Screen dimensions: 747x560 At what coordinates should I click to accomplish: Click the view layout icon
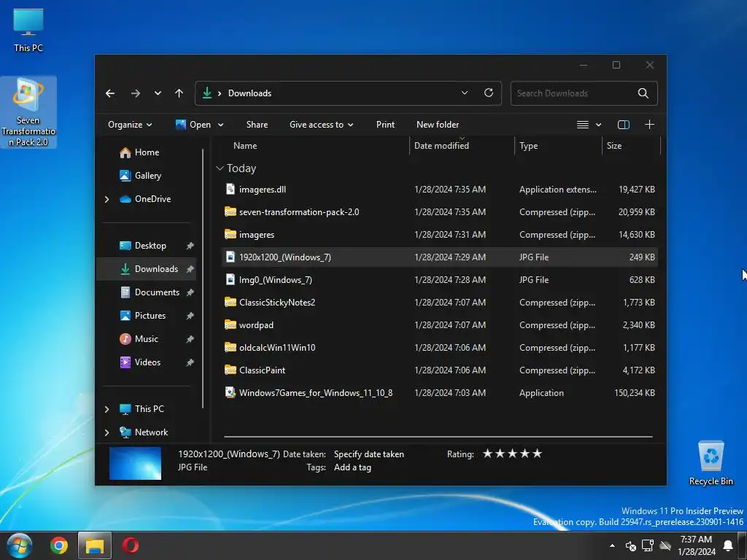(583, 125)
